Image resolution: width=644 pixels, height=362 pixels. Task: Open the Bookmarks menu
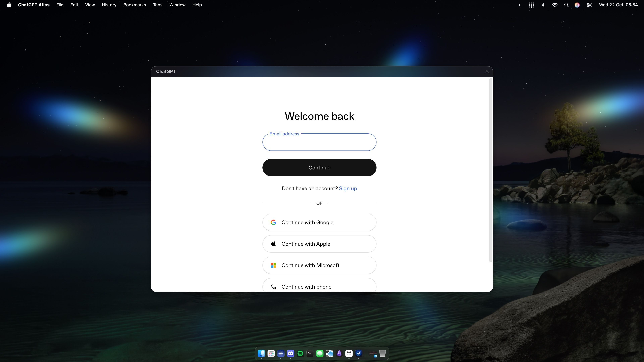(135, 5)
